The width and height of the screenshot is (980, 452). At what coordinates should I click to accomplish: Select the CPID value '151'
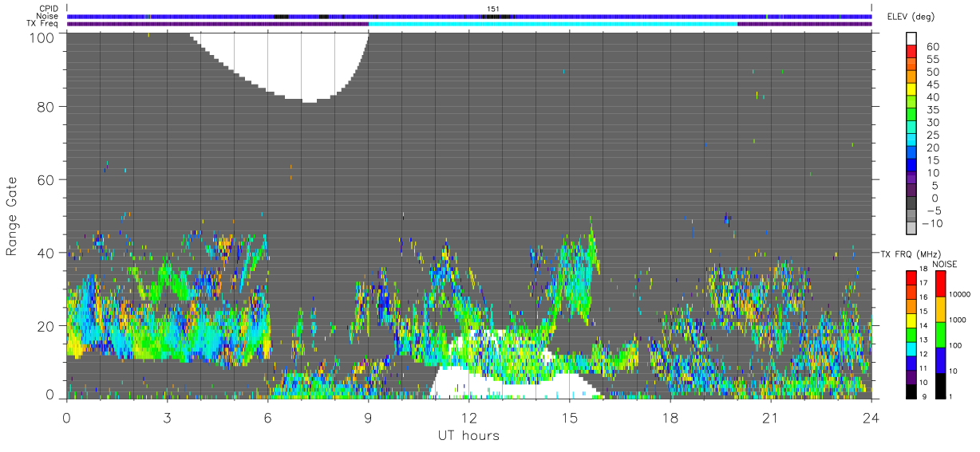pos(493,9)
